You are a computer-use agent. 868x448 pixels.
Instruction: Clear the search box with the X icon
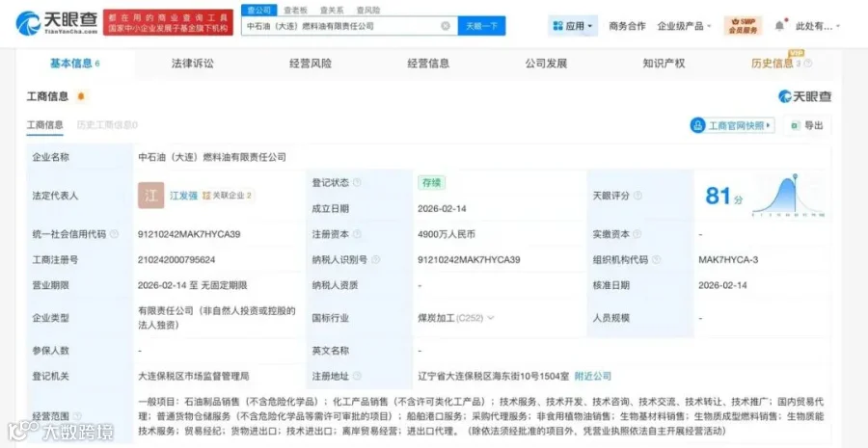[445, 26]
